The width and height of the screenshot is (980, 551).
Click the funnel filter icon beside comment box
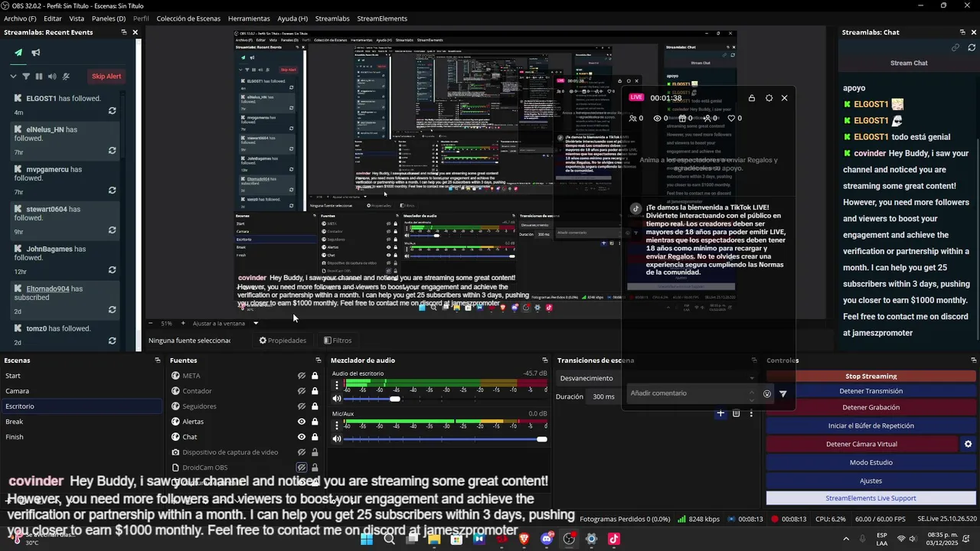(x=782, y=394)
